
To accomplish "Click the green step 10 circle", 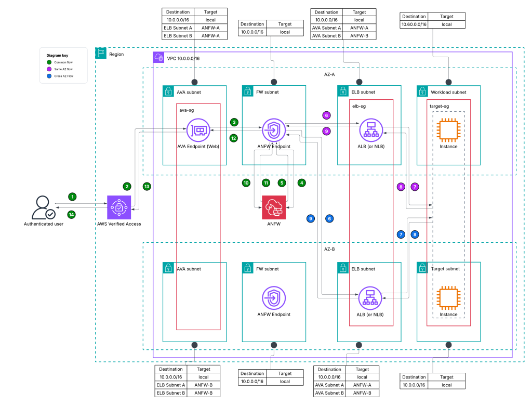I will (x=246, y=183).
